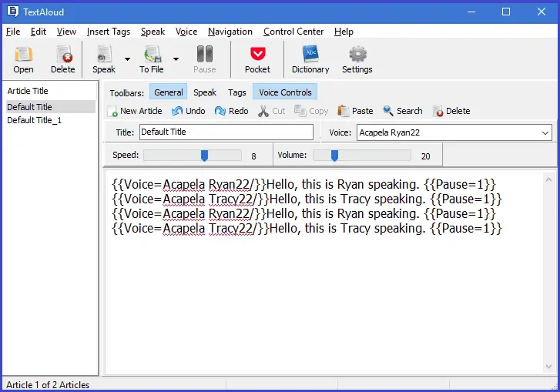Click first line starting with Voice=Acapela Ryan22
This screenshot has width=560, height=392.
[x=303, y=185]
